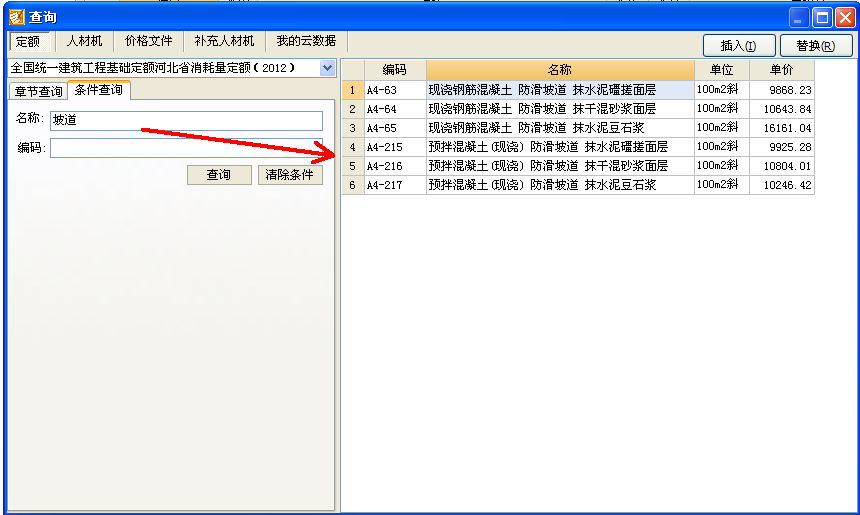
Task: Select row number 4 header
Action: coord(353,147)
